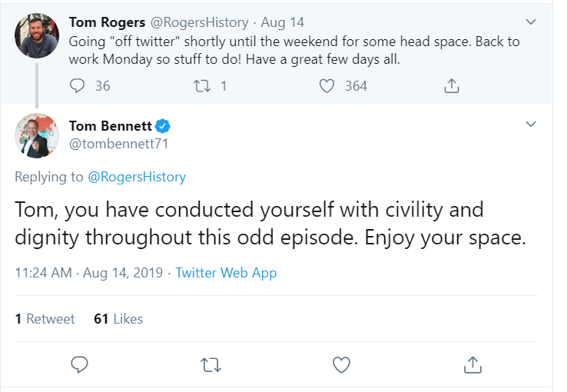Screen dimensions: 567x392
Task: Retweet Tom Bennett's reply
Action: [211, 364]
